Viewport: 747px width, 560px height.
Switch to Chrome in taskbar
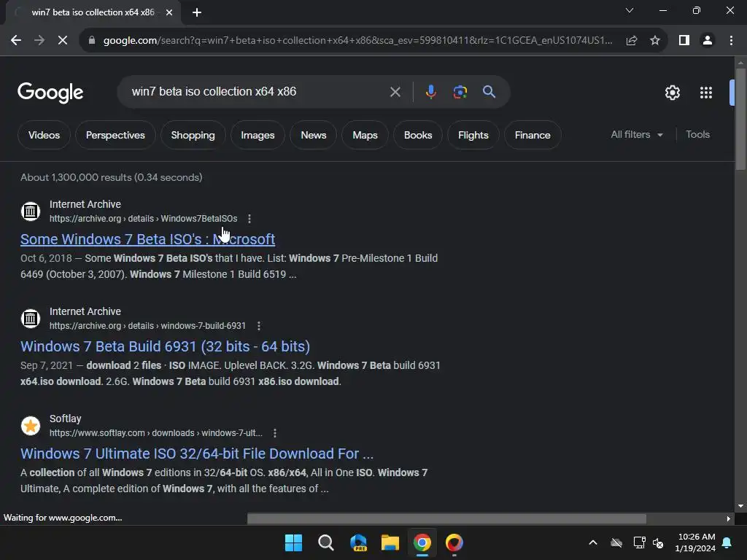click(x=422, y=542)
